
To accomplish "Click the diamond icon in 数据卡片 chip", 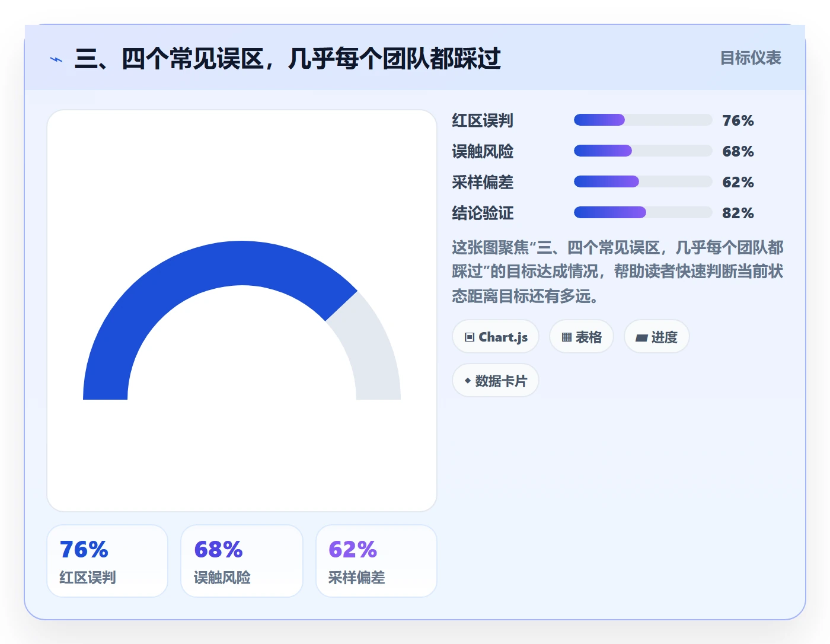I will pyautogui.click(x=468, y=381).
